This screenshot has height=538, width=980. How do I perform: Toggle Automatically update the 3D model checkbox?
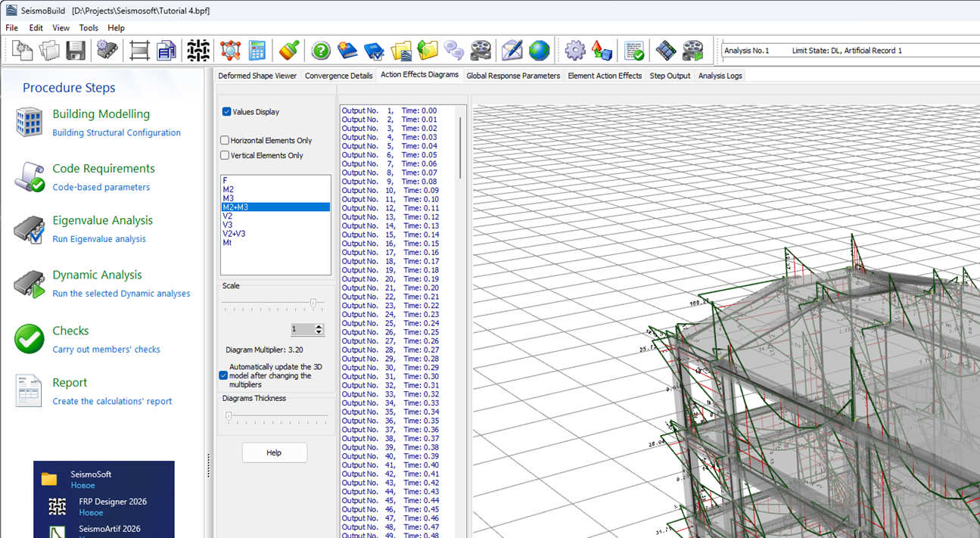(x=223, y=375)
